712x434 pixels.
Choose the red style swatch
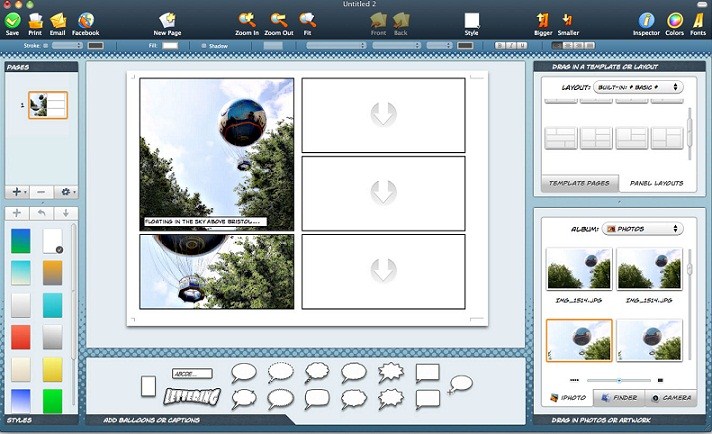pos(20,337)
